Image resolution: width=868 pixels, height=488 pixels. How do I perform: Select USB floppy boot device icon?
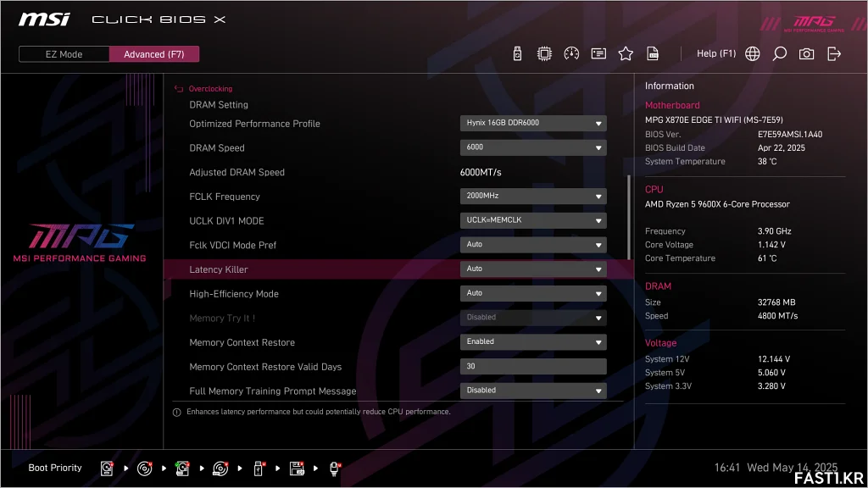pos(297,468)
